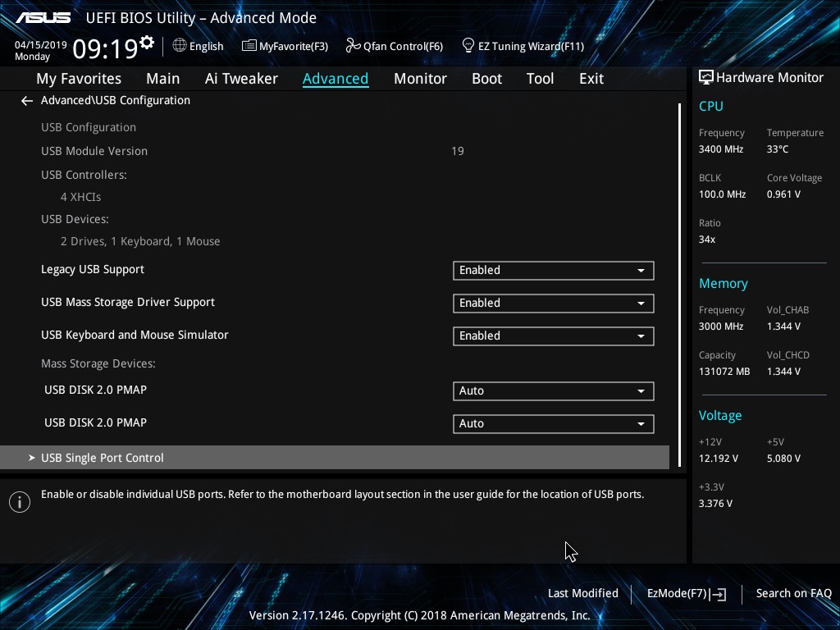Click memory frequency value 3000 MHz

[x=721, y=326]
